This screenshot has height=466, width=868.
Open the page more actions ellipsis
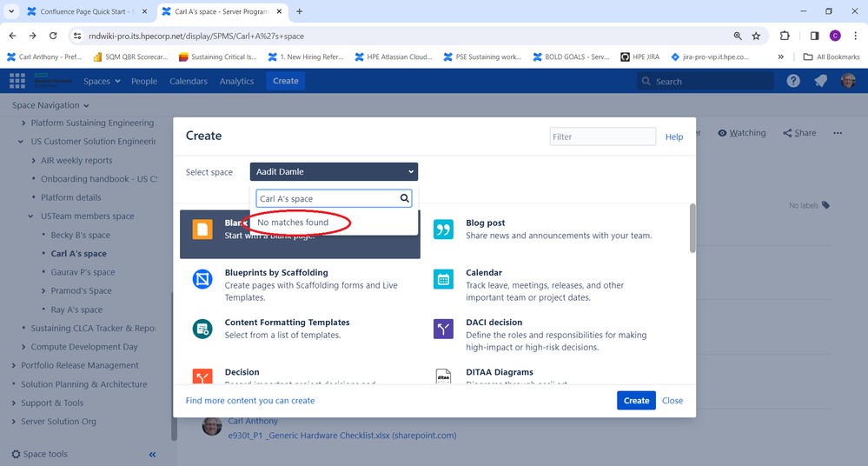tap(838, 133)
